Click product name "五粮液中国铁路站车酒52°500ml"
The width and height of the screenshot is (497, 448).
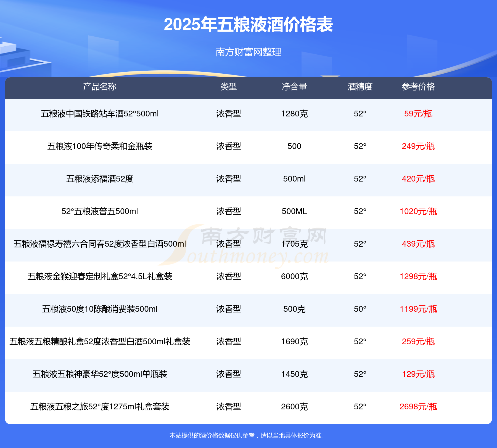tap(100, 114)
